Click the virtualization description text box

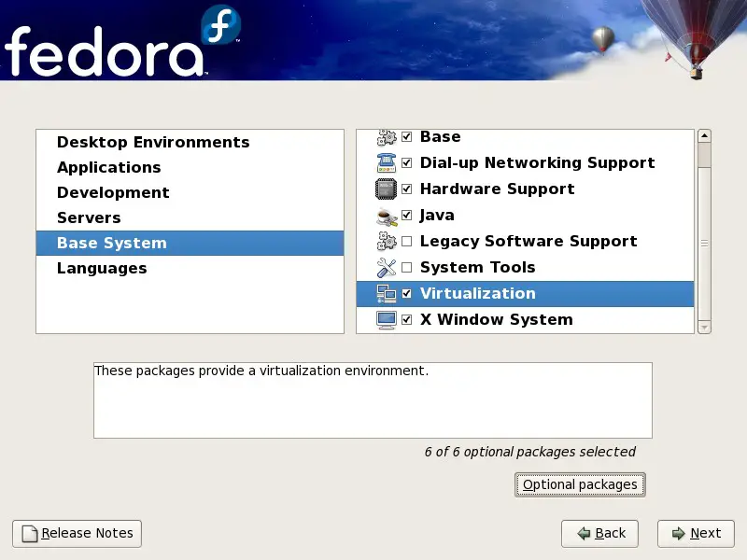[x=373, y=400]
